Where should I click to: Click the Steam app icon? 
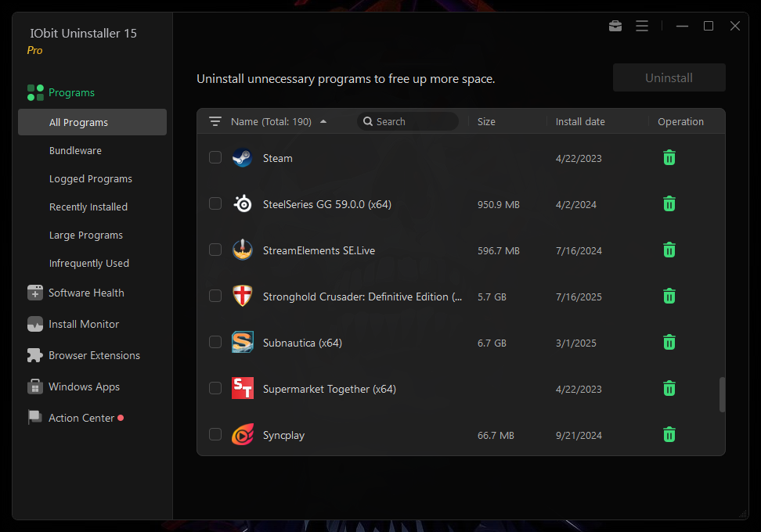pyautogui.click(x=242, y=157)
